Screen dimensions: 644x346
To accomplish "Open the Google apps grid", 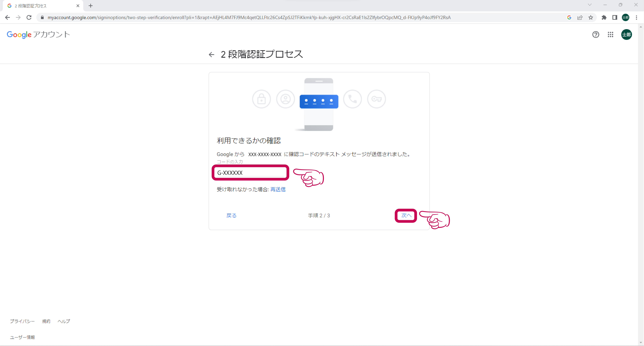I will [611, 35].
